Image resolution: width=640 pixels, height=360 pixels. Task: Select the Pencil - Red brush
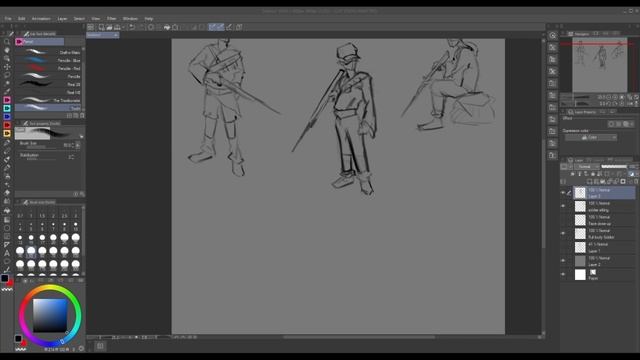click(48, 68)
